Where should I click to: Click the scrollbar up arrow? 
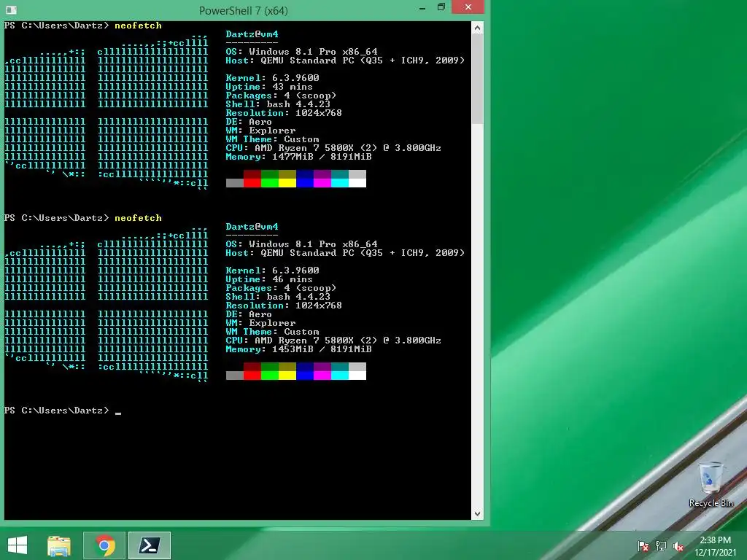[x=477, y=28]
